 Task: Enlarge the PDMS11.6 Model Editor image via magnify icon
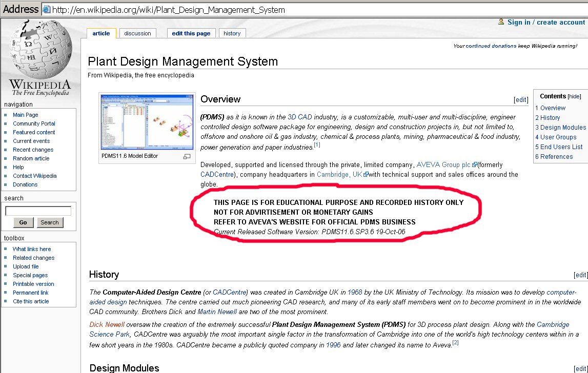pyautogui.click(x=187, y=156)
